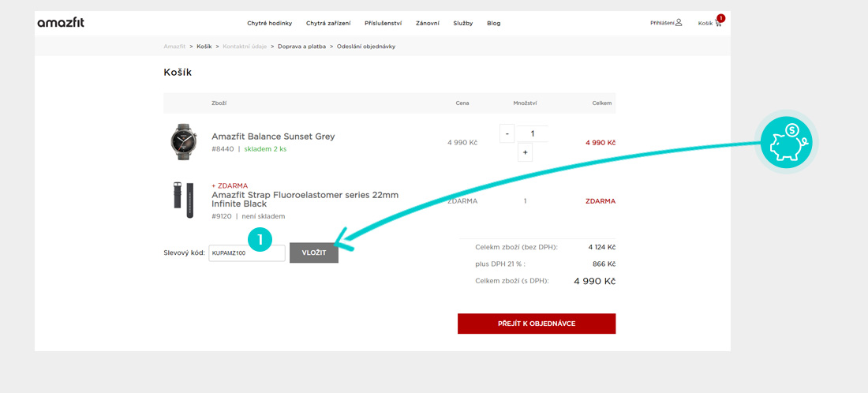Click the Amazfit logo
Image resolution: width=868 pixels, height=393 pixels.
pos(61,23)
